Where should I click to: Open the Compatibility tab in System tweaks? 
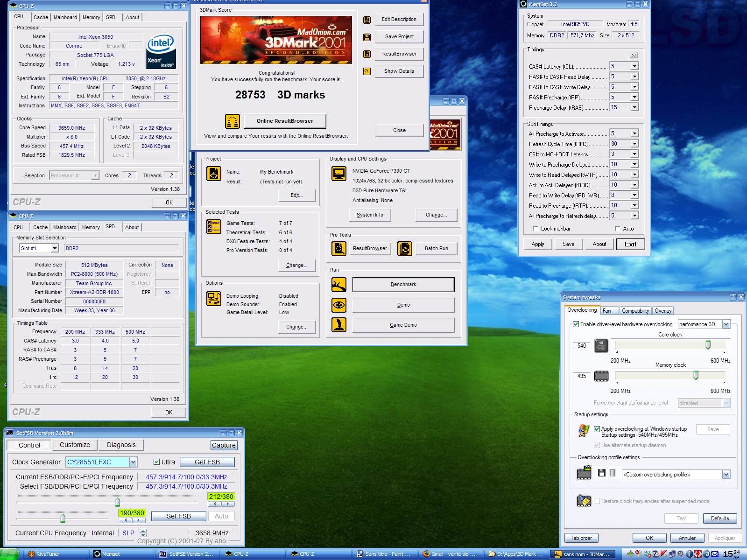[x=635, y=311]
